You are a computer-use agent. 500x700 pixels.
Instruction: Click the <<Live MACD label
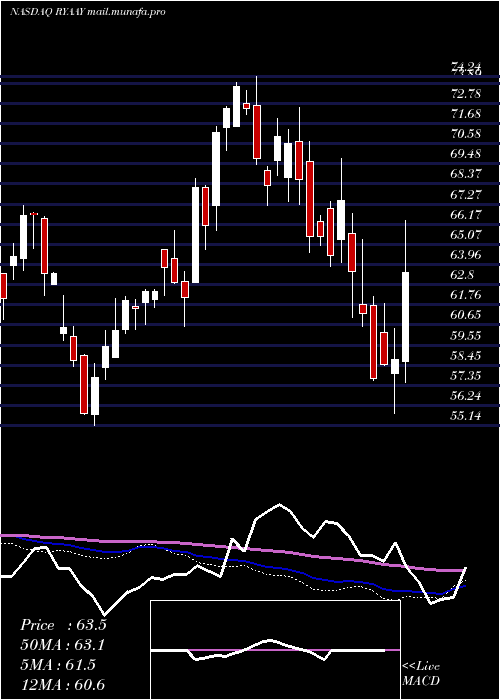(421, 673)
